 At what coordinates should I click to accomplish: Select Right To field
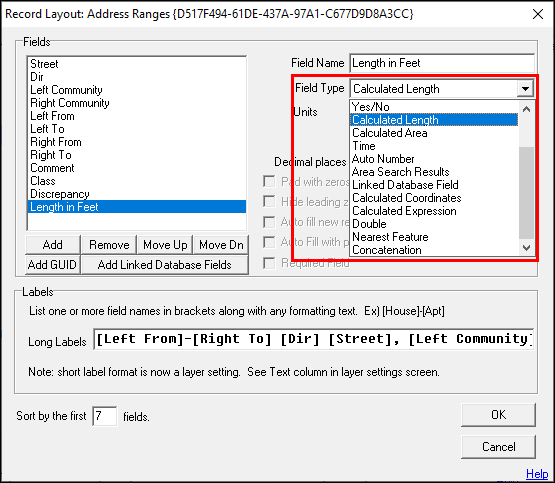(x=137, y=155)
